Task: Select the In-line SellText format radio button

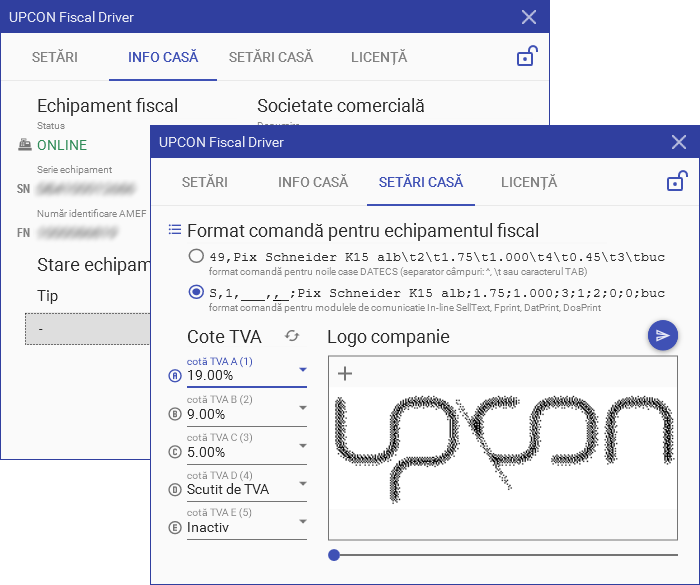Action: pos(196,292)
